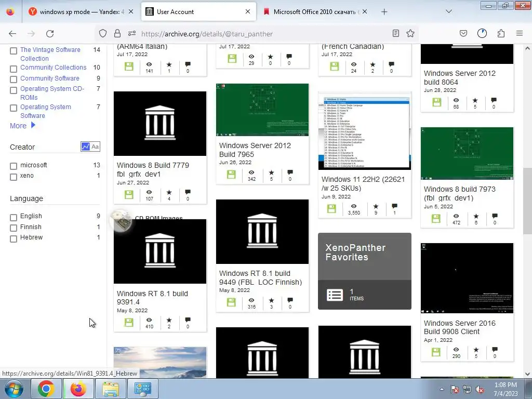Screen dimensions: 532x399
Task: Click scrollbar down arrow
Action: 527,374
